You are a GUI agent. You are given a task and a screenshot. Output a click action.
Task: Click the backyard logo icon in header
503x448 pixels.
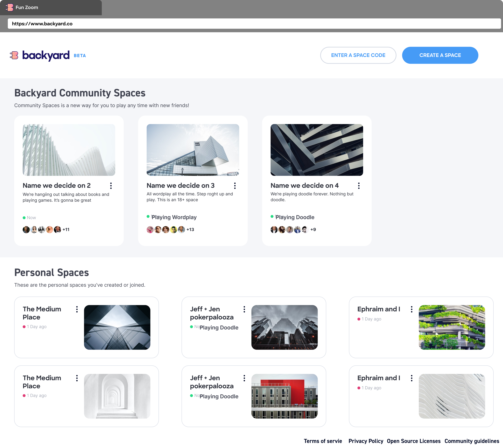[x=14, y=55]
